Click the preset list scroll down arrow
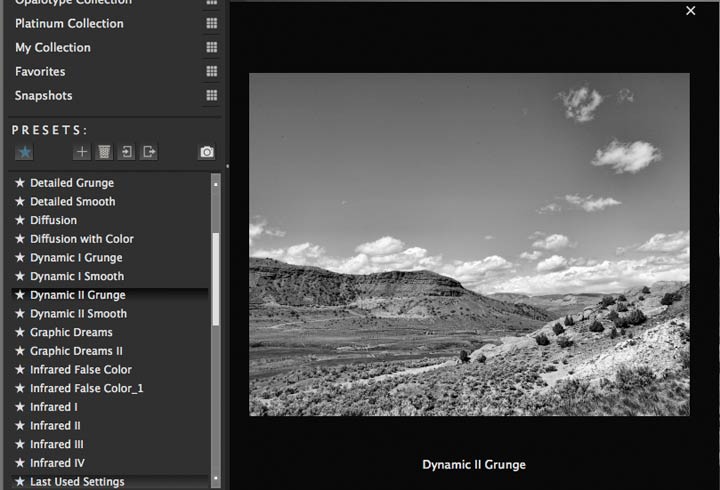The height and width of the screenshot is (490, 720). pyautogui.click(x=215, y=478)
